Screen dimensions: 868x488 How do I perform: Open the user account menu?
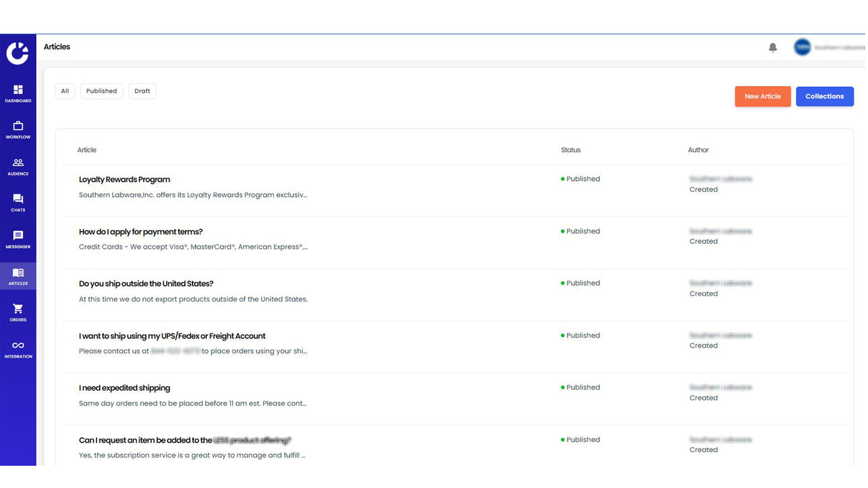(802, 47)
